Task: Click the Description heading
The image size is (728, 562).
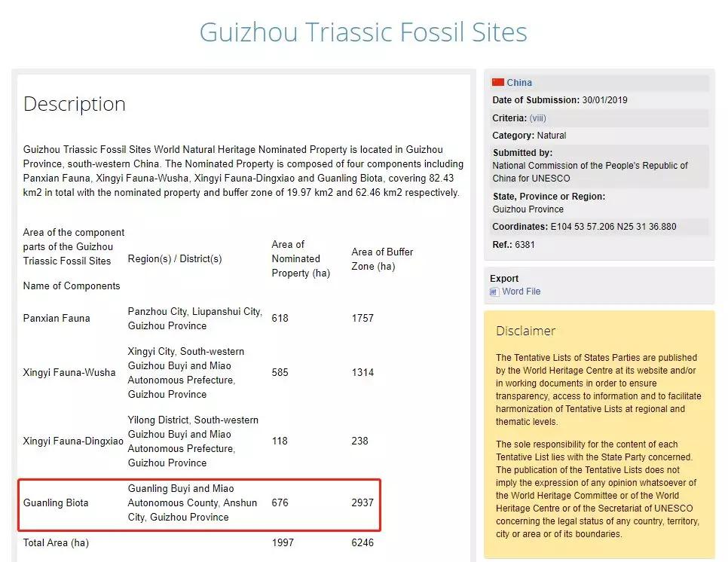Action: point(75,104)
